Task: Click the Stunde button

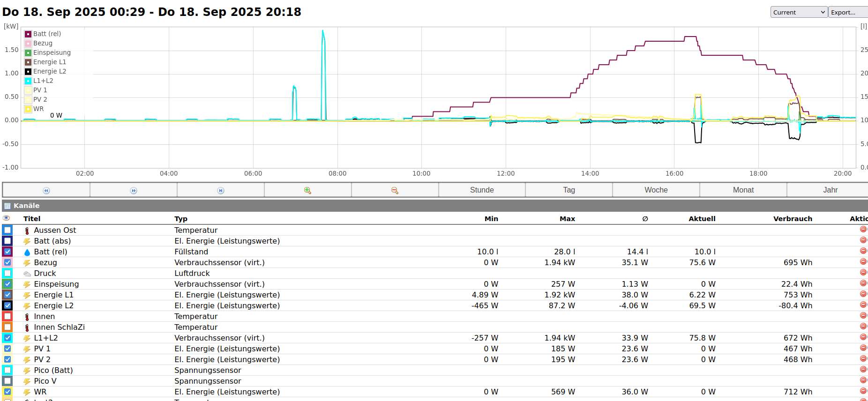Action: point(482,190)
